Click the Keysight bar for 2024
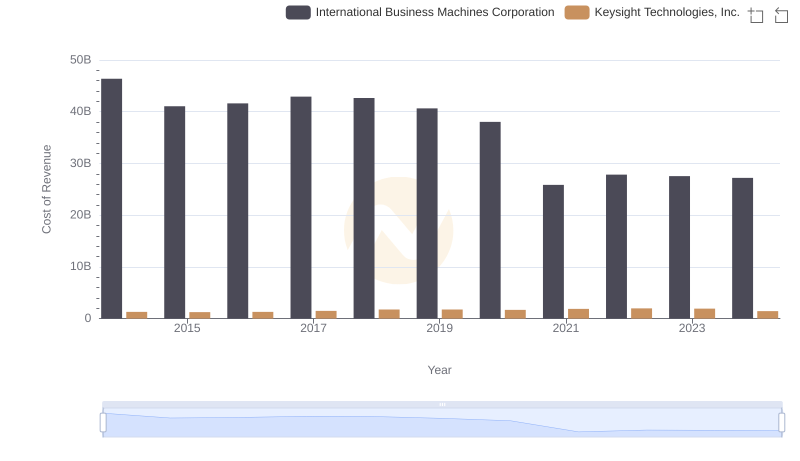The image size is (800, 461). click(x=768, y=315)
